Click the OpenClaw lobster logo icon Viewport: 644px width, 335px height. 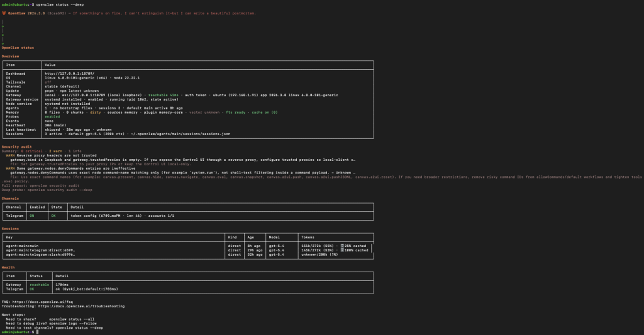(x=4, y=13)
